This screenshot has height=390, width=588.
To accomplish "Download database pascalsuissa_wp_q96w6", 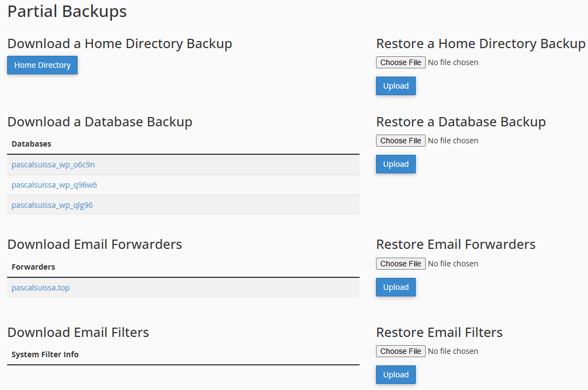I will pyautogui.click(x=55, y=185).
